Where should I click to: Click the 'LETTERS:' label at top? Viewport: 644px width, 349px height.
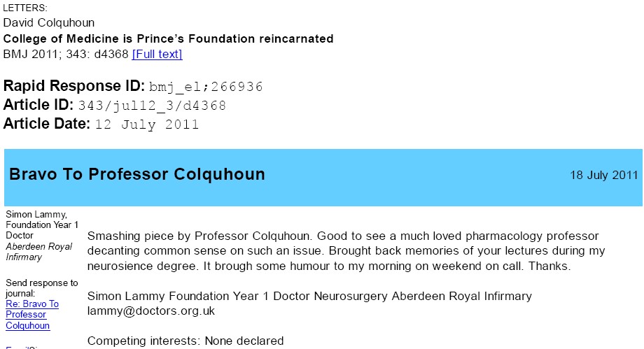tap(25, 8)
